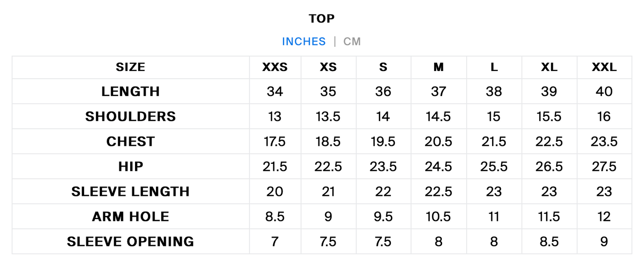
Task: Select the L size column header
Action: tap(494, 67)
